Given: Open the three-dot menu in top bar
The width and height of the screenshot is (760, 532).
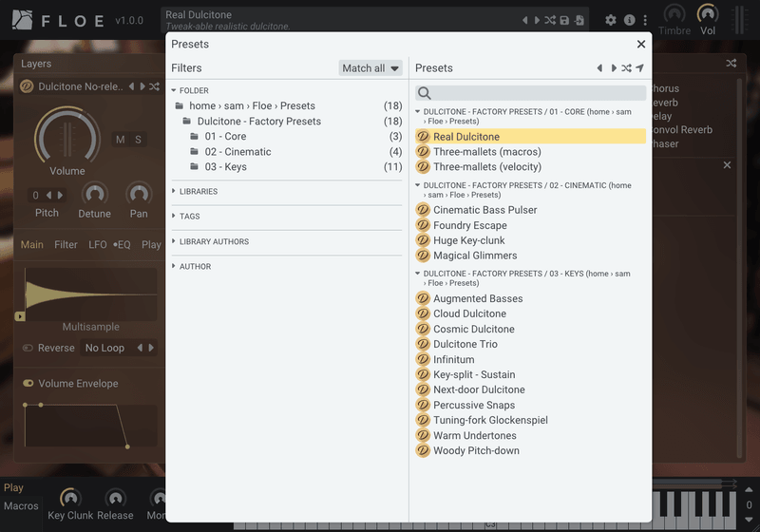Looking at the screenshot, I should coord(646,20).
